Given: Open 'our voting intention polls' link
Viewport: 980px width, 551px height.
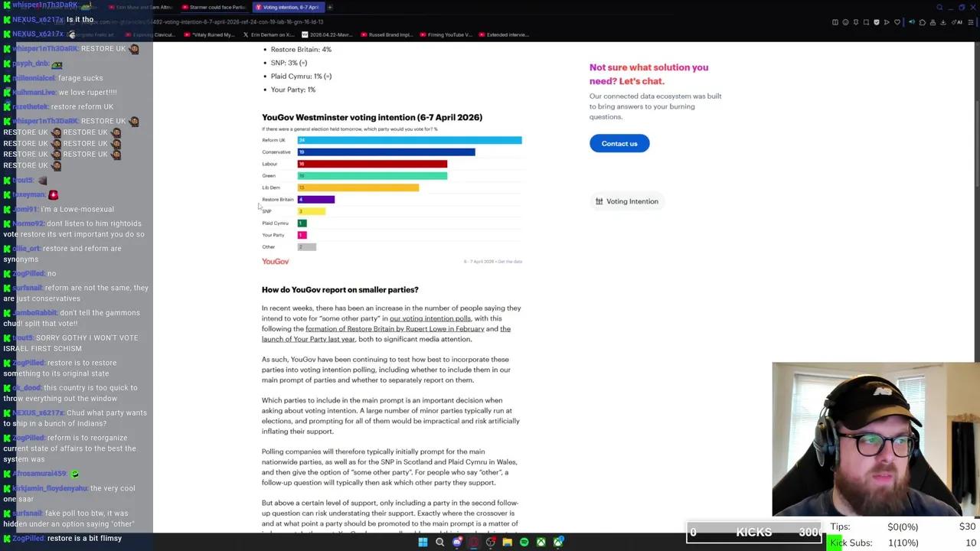Looking at the screenshot, I should pos(430,318).
